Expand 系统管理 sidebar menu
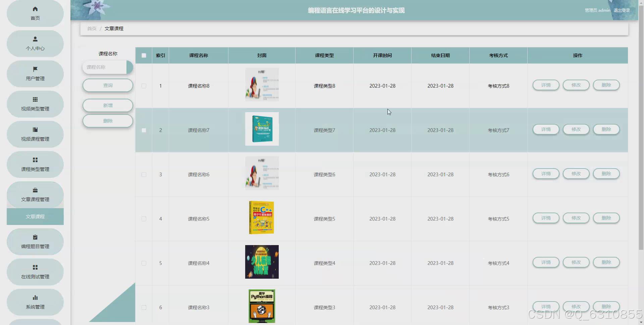The width and height of the screenshot is (644, 325). tap(35, 302)
